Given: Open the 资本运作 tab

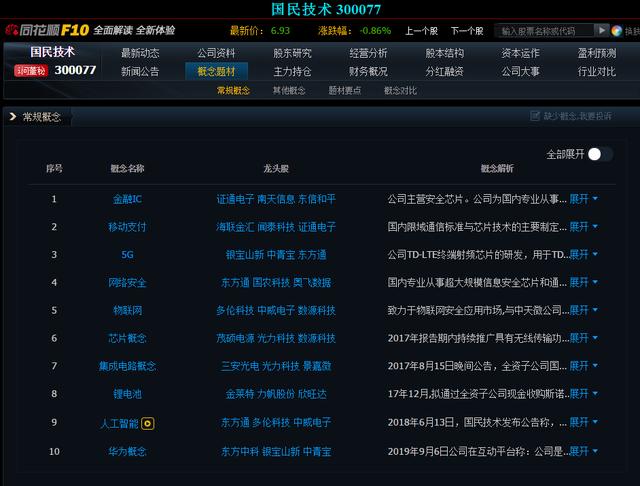Looking at the screenshot, I should click(x=520, y=53).
